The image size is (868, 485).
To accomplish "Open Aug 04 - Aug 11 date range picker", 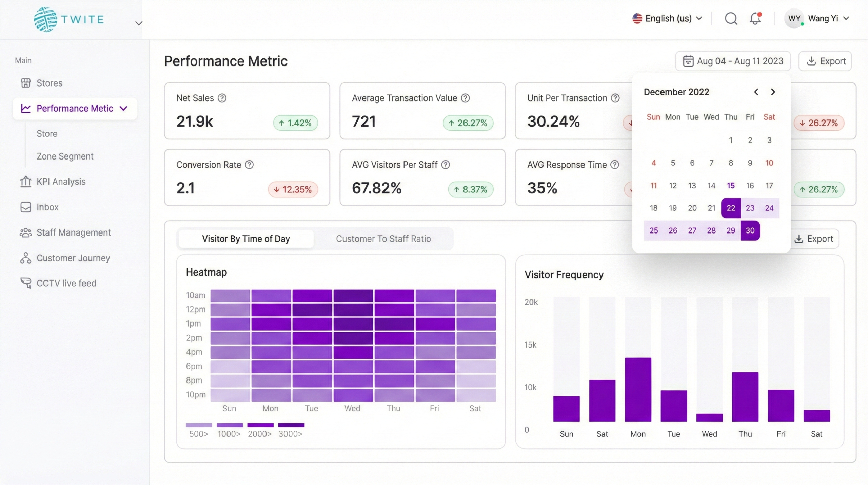I will [733, 61].
